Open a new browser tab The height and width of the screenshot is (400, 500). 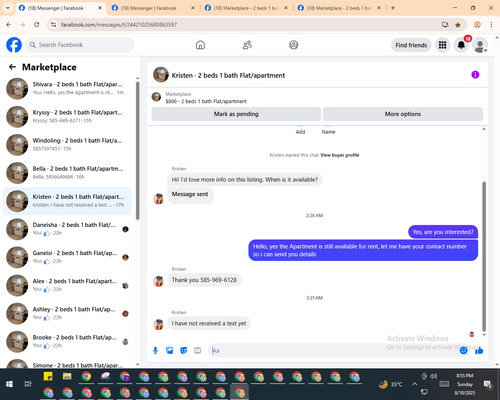coord(393,8)
